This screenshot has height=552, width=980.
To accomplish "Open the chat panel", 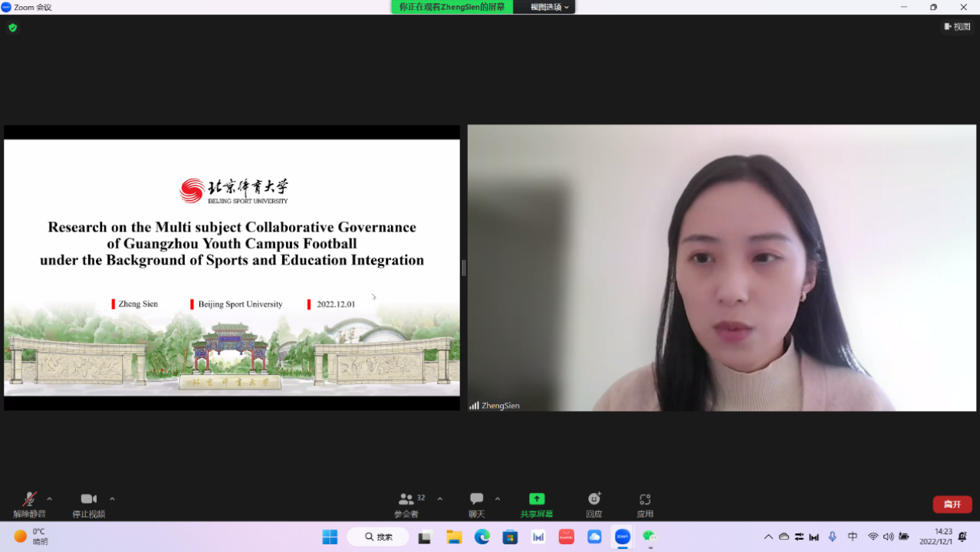I will 476,500.
